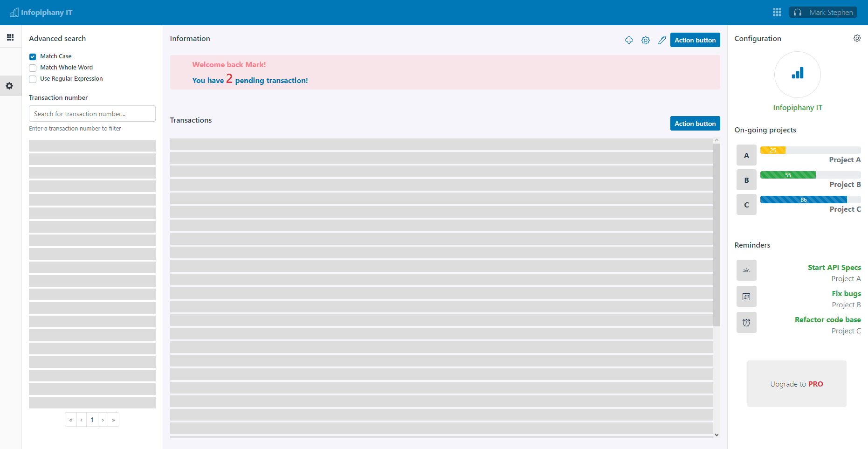Click the pencil edit icon in Information
Image resolution: width=868 pixels, height=449 pixels.
(662, 41)
